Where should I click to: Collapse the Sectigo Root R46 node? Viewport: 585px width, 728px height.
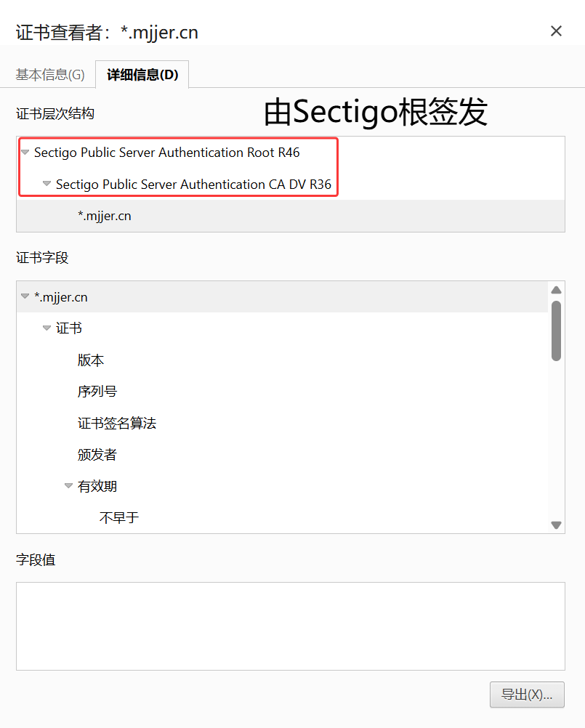click(25, 152)
